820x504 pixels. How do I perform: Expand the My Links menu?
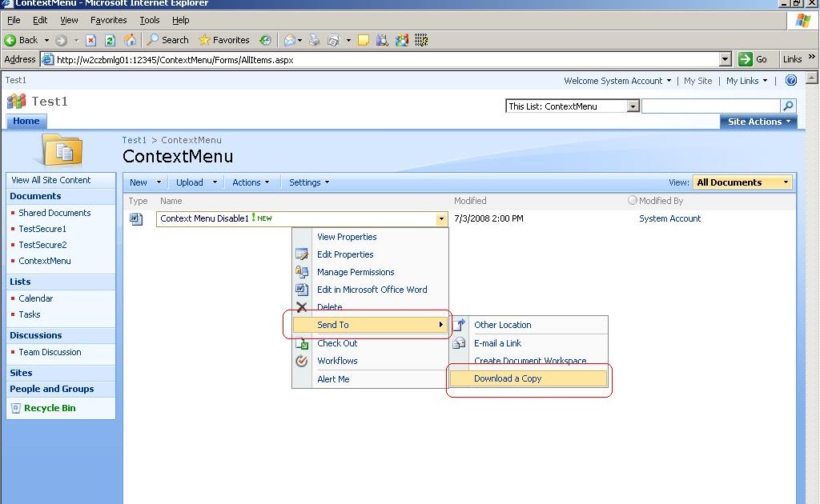point(747,81)
